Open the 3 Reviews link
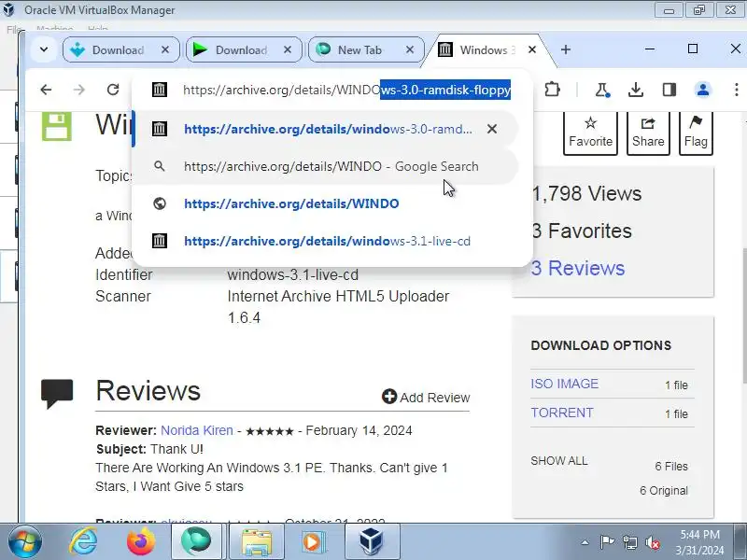This screenshot has height=560, width=747. pyautogui.click(x=578, y=268)
